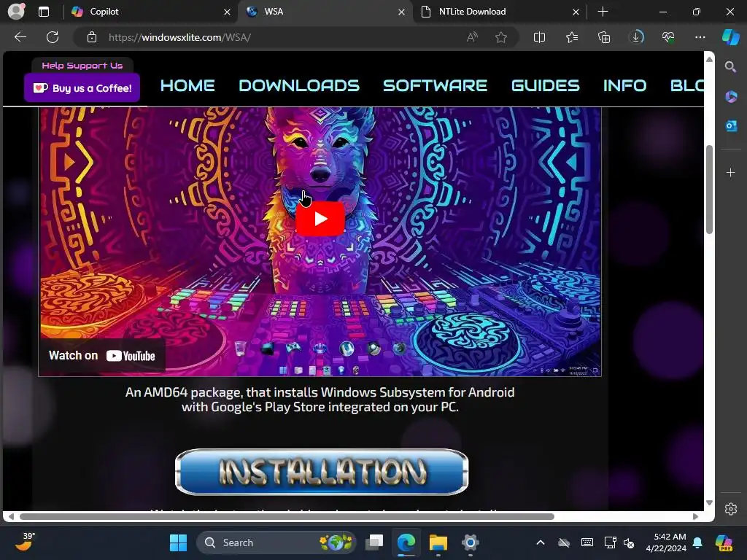Open split screen view
Viewport: 747px width, 560px height.
click(539, 37)
